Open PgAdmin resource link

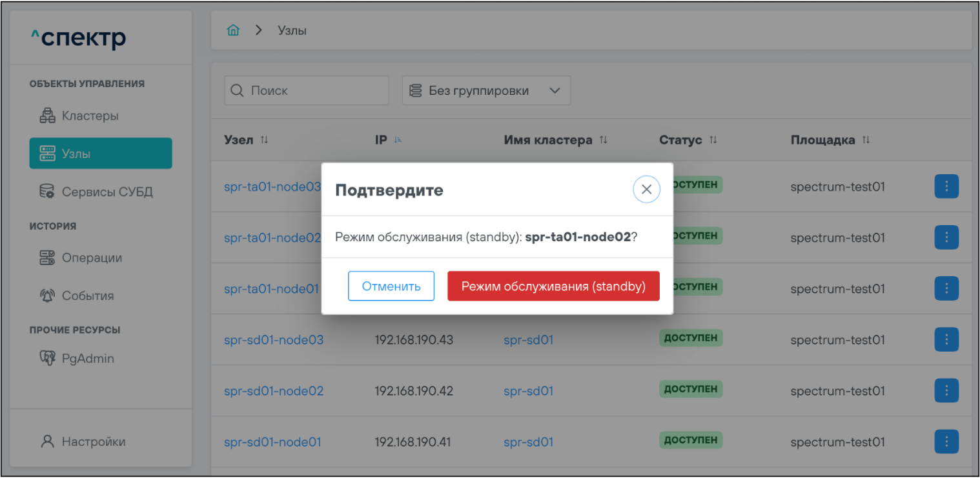pos(88,358)
